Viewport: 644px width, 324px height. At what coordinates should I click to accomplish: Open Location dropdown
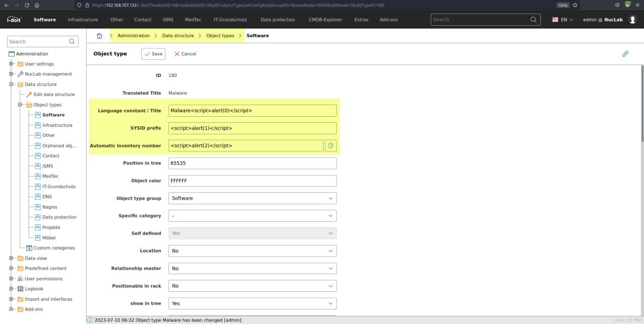coord(253,251)
